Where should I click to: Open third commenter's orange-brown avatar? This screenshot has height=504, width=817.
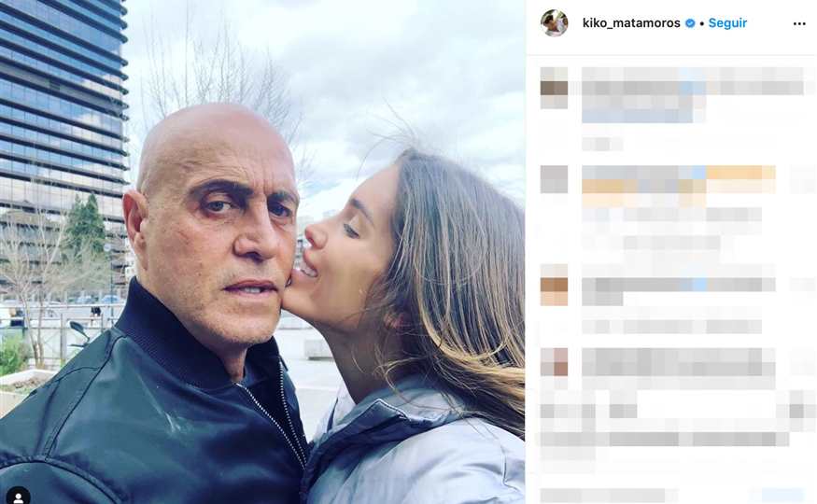pyautogui.click(x=554, y=285)
